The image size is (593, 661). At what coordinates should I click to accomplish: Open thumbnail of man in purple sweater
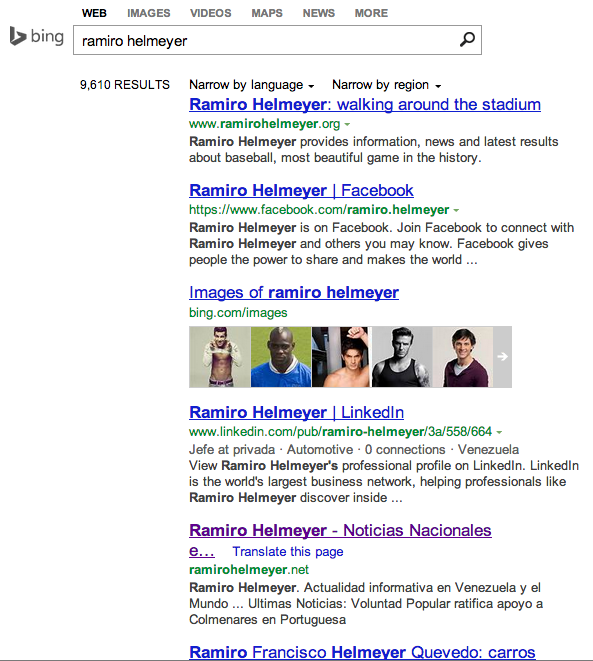tap(463, 357)
